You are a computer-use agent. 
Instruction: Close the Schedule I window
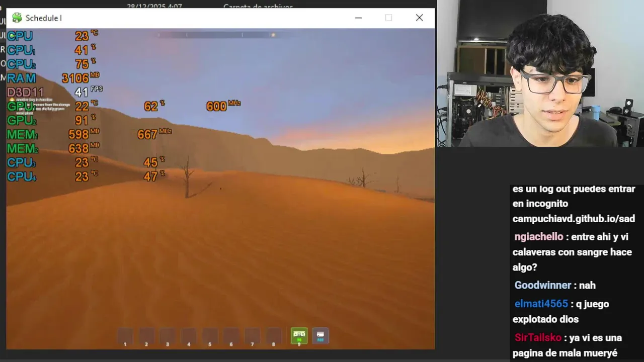(x=419, y=18)
